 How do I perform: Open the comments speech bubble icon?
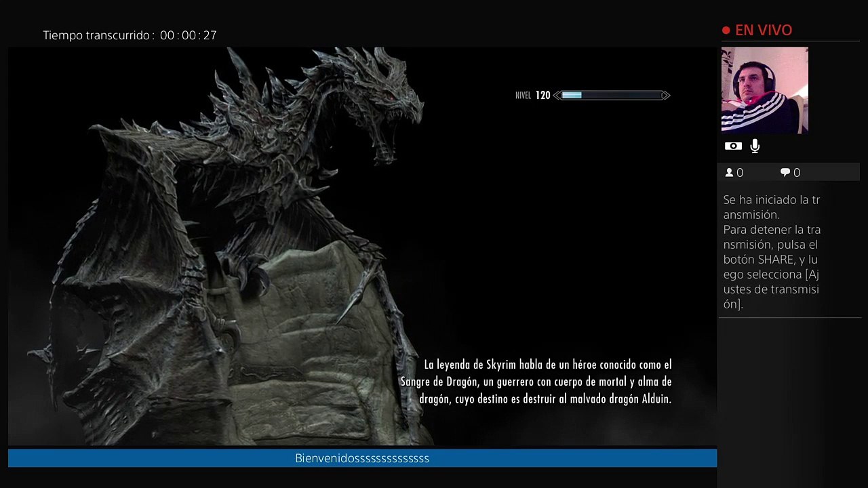point(785,173)
